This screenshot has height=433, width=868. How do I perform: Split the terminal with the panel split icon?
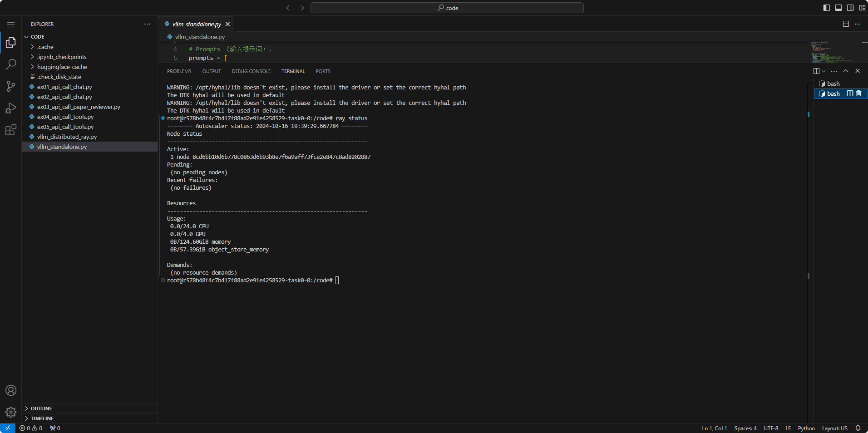(816, 71)
